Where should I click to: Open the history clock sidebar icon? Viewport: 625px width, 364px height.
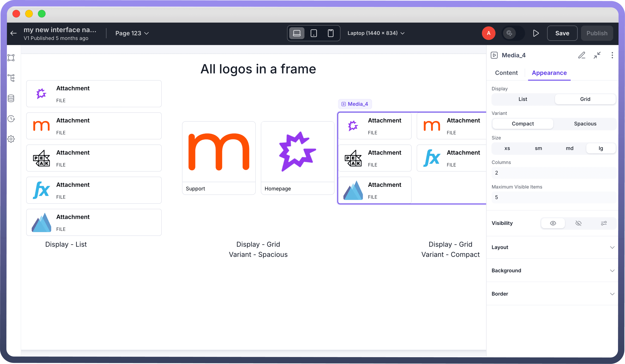click(11, 119)
